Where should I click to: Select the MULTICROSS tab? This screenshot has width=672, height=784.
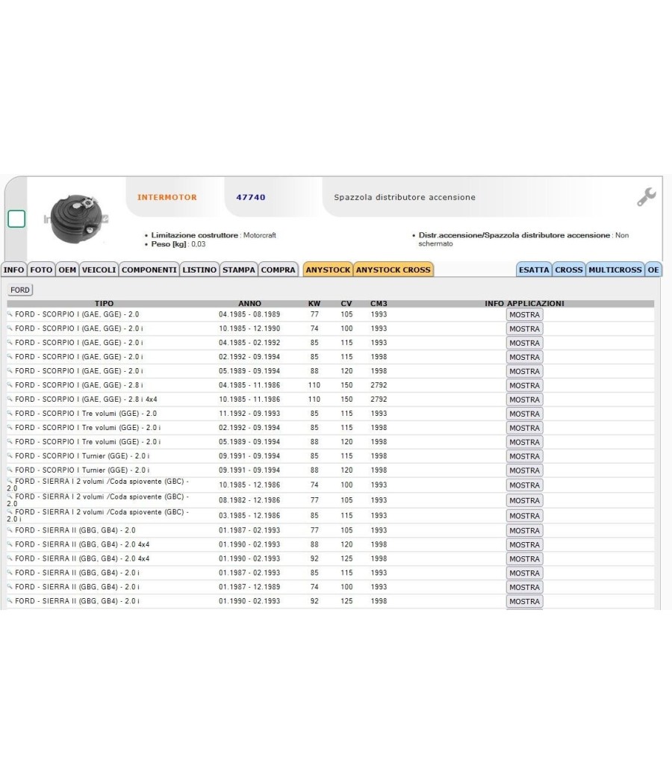(x=615, y=270)
